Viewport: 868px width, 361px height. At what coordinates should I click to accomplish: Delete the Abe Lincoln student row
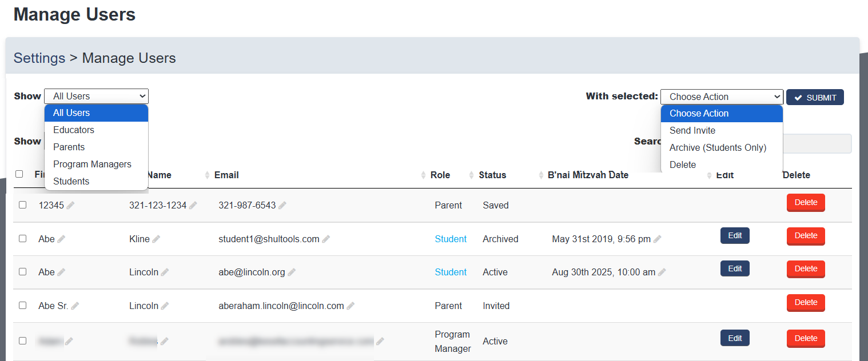[806, 269]
